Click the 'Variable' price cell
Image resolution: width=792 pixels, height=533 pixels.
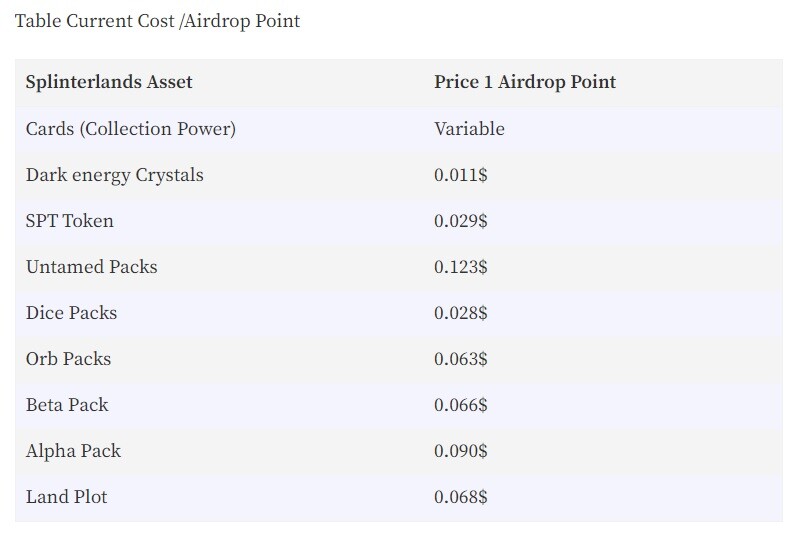[469, 129]
